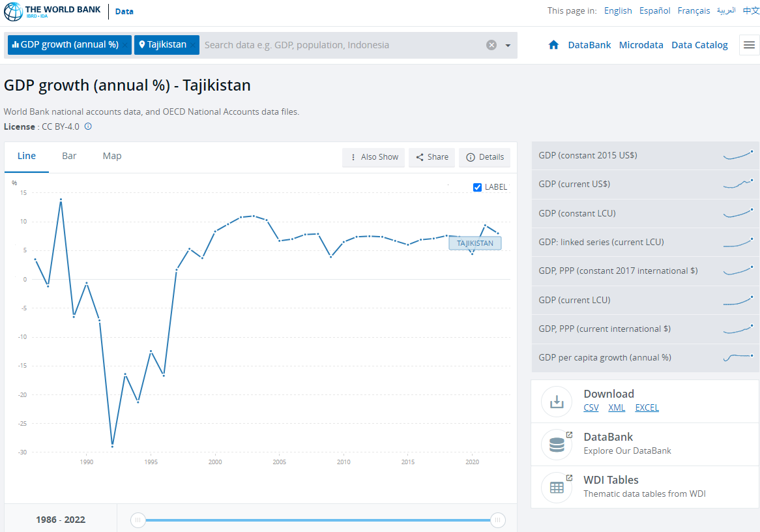Click the left year range slider handle
The image size is (760, 532).
[138, 520]
